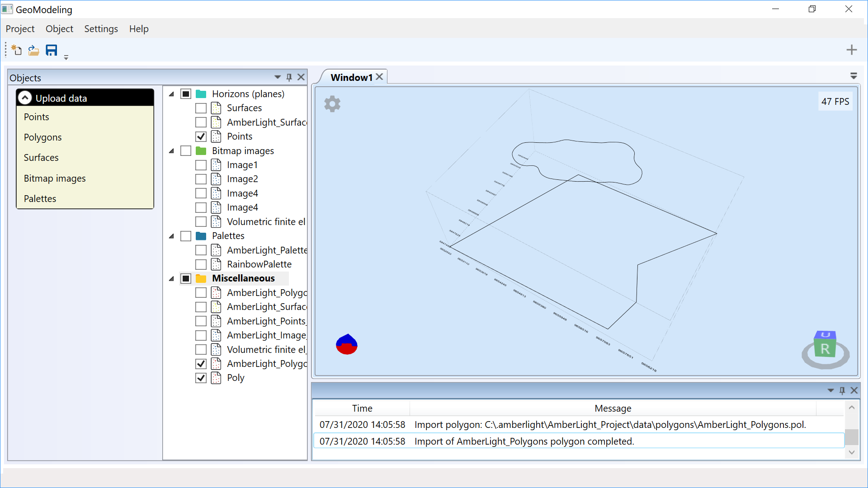Viewport: 868px width, 488px height.
Task: Select the 'Import of AmberLight_Polygons polygon completed' row
Action: (579, 441)
